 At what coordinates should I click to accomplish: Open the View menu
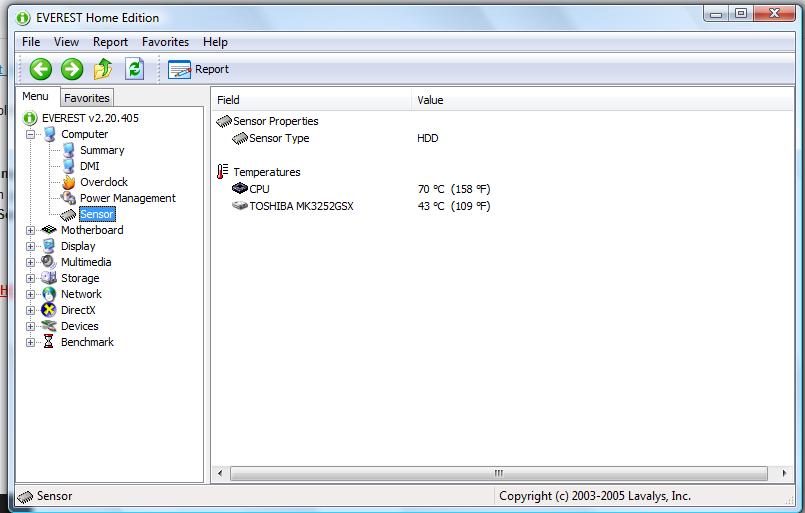pyautogui.click(x=66, y=42)
